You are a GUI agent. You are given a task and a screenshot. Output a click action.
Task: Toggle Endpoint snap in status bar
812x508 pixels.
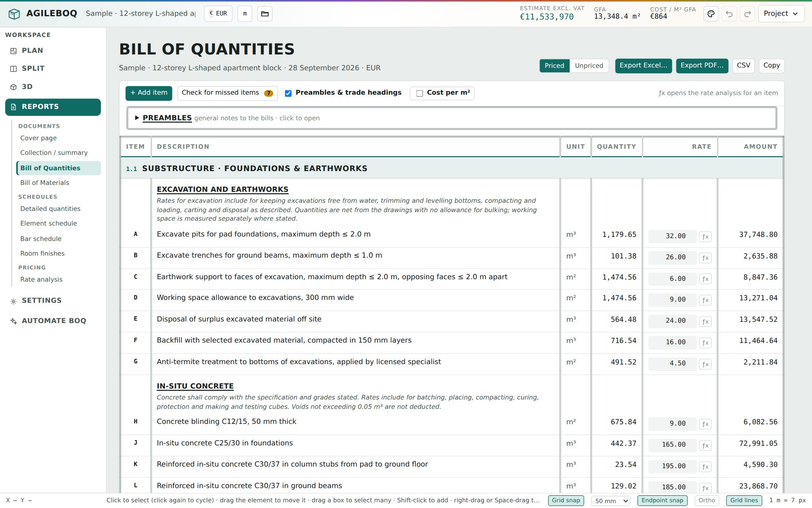coord(662,500)
